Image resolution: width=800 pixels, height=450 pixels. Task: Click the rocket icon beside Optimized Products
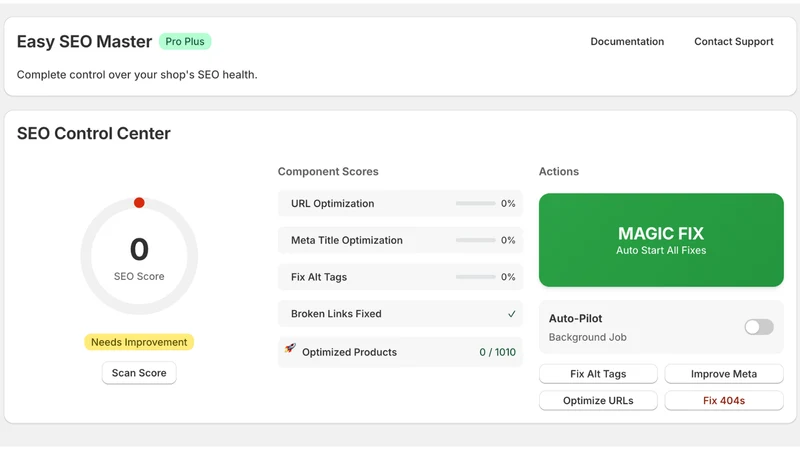click(290, 348)
